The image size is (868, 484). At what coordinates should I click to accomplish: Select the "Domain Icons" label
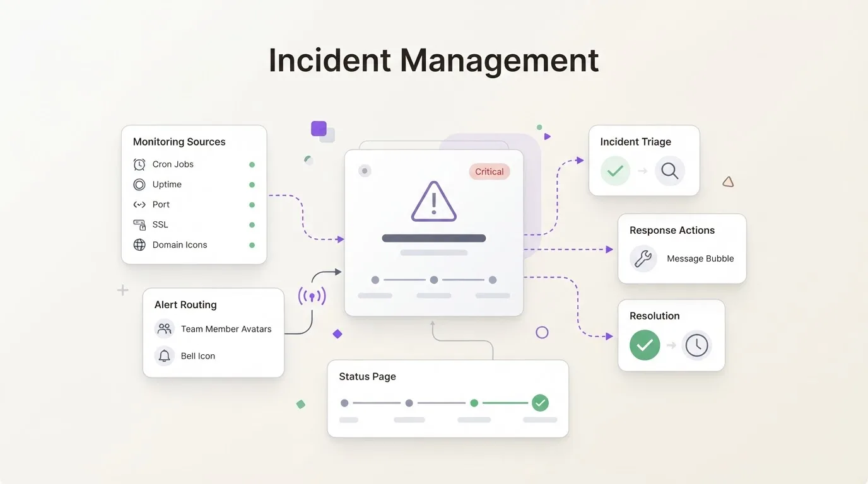[180, 245]
